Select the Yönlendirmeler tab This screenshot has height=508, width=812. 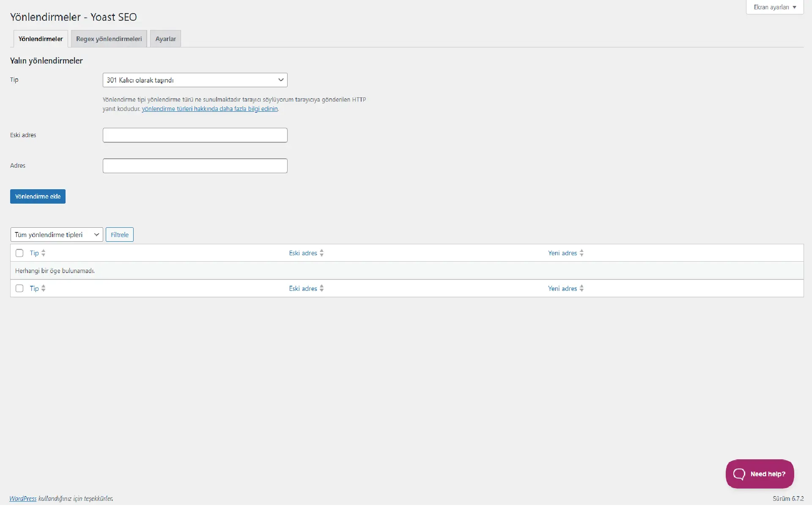41,39
